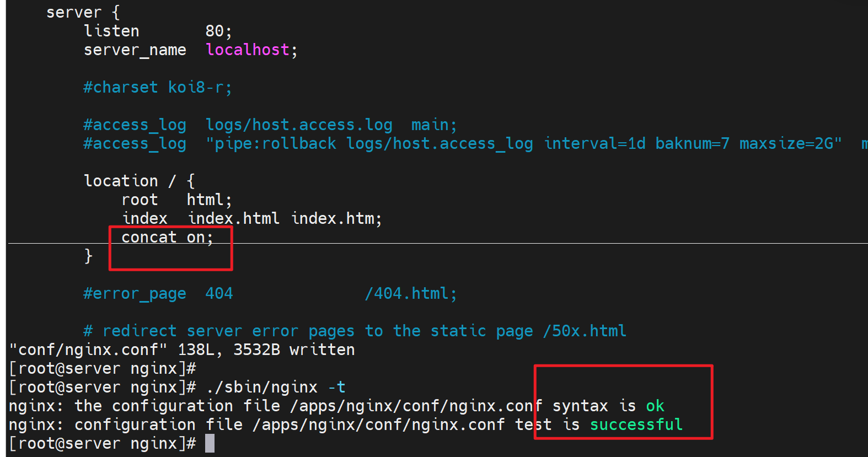
Task: Click the 'interval=1d' parameter
Action: click(x=594, y=144)
